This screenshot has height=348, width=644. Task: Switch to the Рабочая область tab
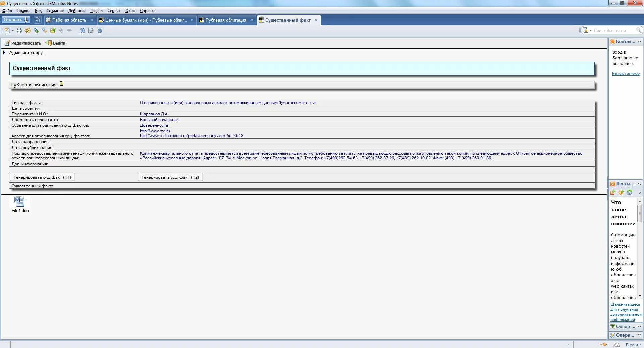click(x=69, y=20)
